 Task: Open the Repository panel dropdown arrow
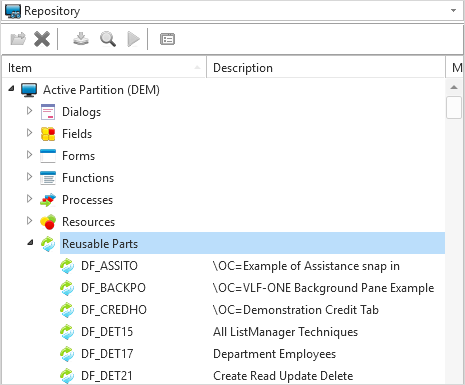tap(453, 11)
